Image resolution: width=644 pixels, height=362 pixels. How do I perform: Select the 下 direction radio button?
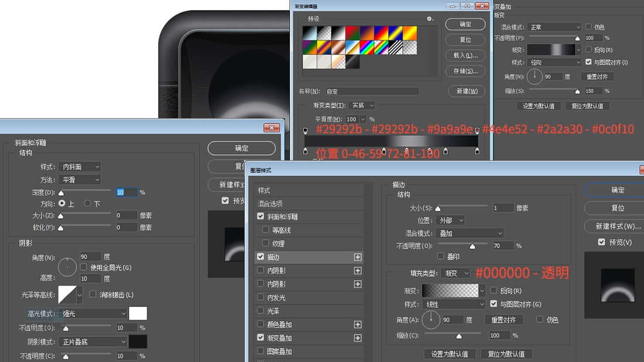pos(87,203)
